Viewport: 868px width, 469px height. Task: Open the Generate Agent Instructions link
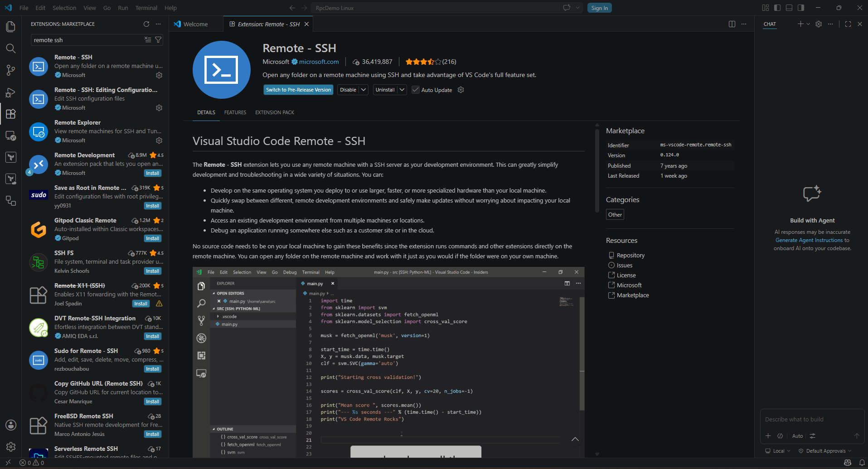click(809, 240)
